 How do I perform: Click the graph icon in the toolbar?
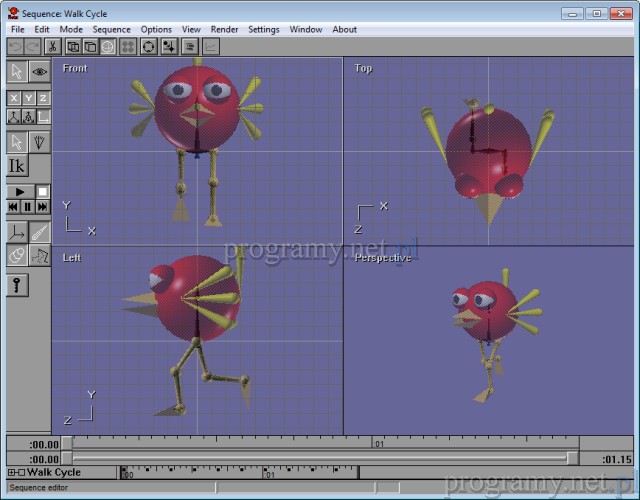pos(212,46)
